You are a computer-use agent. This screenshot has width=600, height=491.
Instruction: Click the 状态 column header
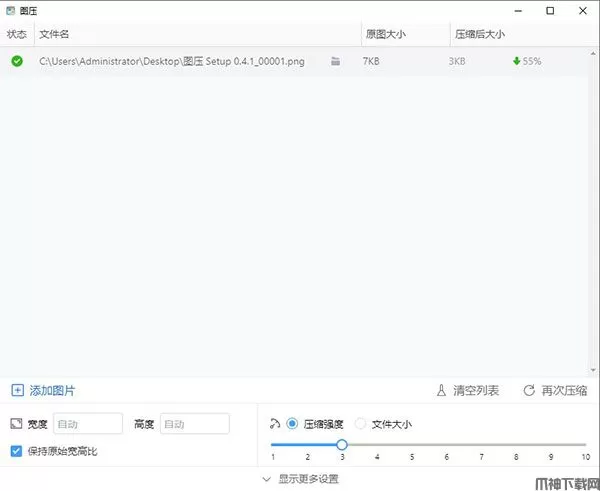click(17, 34)
